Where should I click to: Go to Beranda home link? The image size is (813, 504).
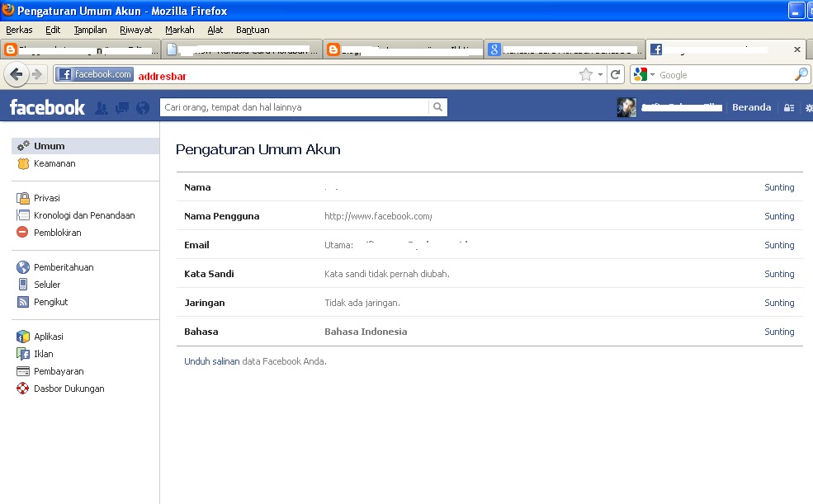pyautogui.click(x=751, y=107)
